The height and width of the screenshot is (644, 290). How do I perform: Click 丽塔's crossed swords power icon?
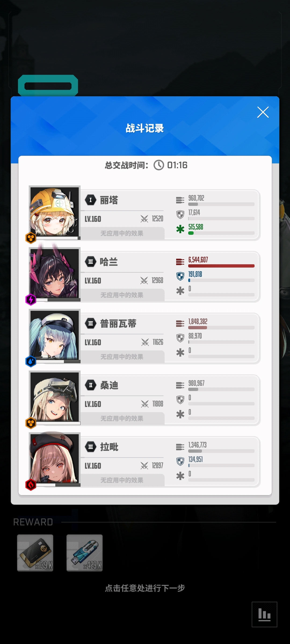click(x=144, y=219)
